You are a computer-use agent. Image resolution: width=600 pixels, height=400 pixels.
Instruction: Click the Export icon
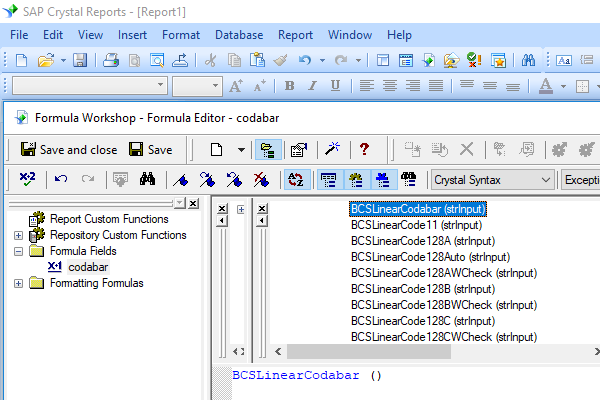[x=180, y=60]
